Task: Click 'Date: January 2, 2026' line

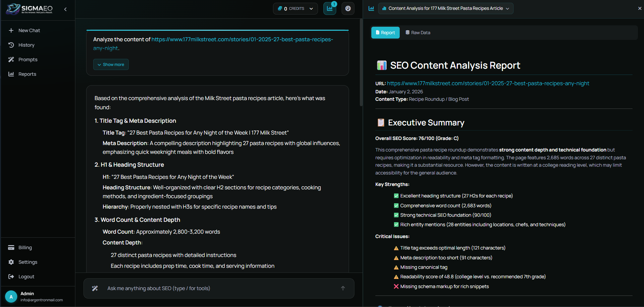Action: click(399, 92)
